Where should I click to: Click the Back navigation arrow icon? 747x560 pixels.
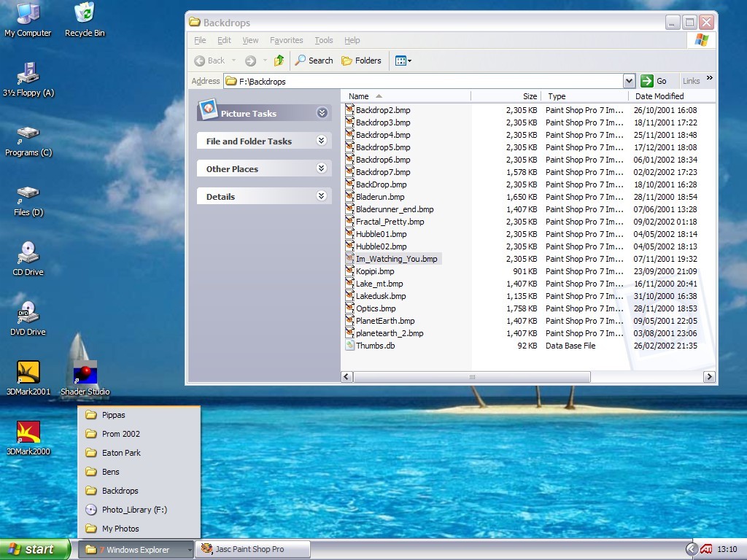pyautogui.click(x=200, y=61)
